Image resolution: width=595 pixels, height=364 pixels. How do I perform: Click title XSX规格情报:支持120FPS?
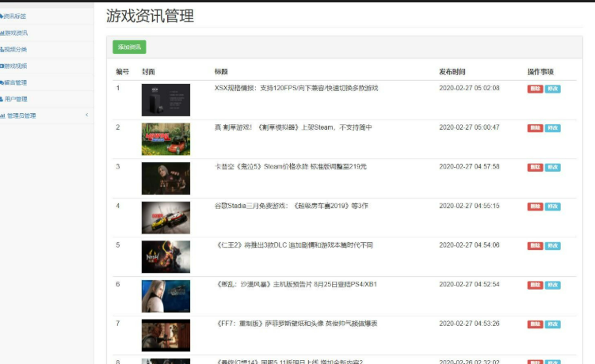[296, 88]
